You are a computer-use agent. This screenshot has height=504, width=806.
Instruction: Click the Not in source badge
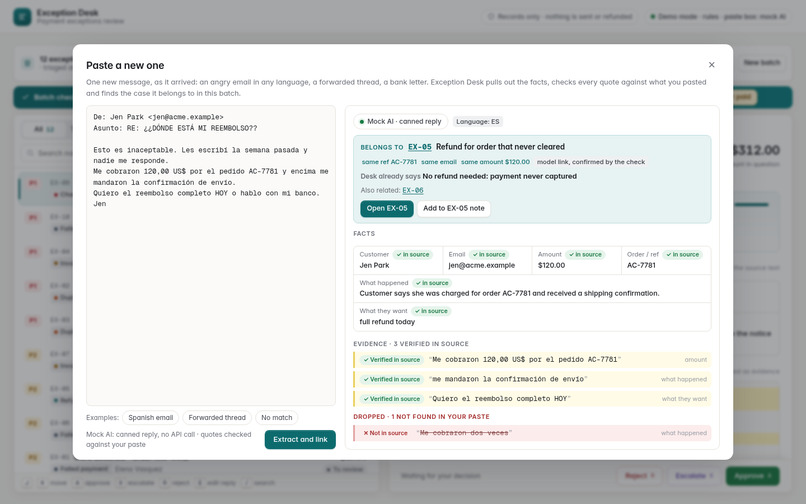pos(385,433)
